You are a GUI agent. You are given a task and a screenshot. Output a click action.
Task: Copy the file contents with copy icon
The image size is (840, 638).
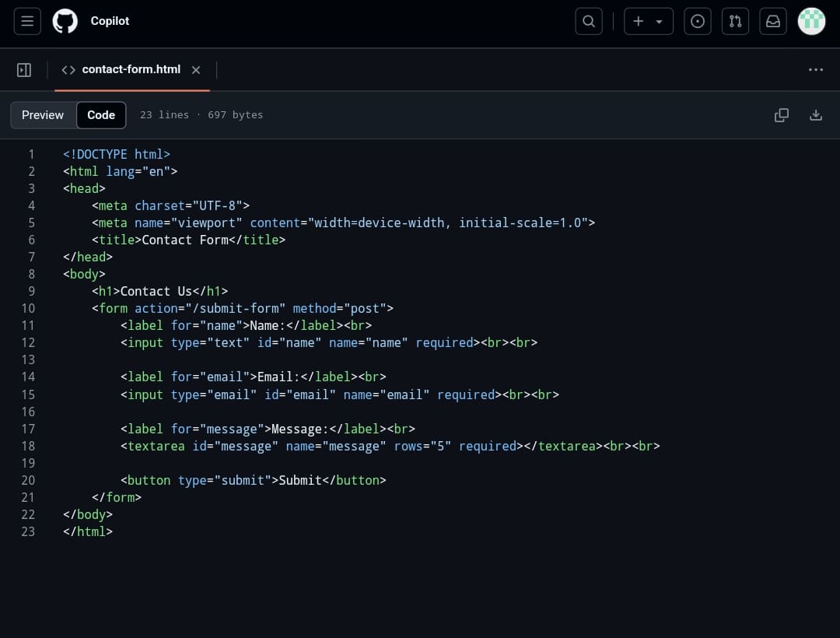point(782,115)
